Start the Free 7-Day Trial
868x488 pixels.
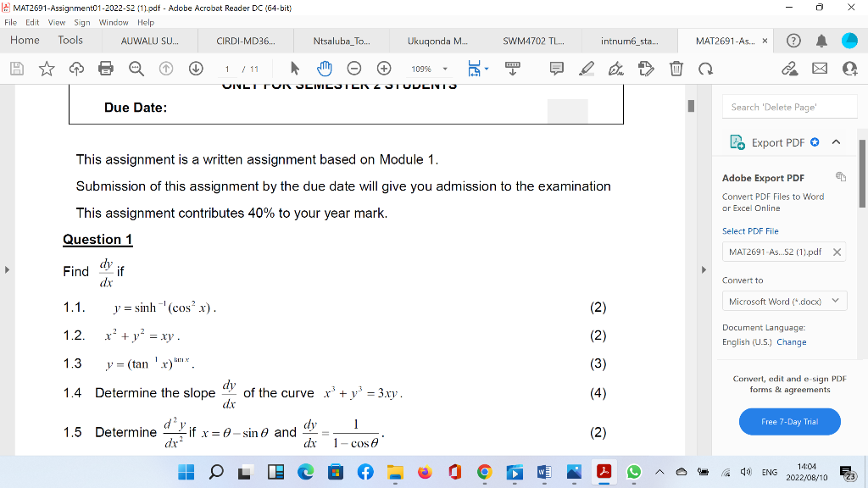pyautogui.click(x=789, y=421)
